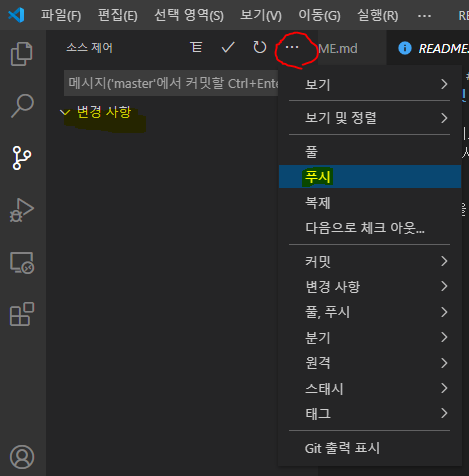The width and height of the screenshot is (469, 476).
Task: Select the Source Control branch icon
Action: [22, 158]
